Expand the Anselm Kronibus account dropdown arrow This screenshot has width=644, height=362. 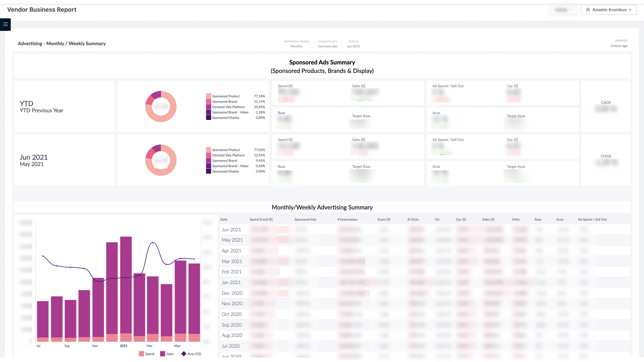pos(630,9)
